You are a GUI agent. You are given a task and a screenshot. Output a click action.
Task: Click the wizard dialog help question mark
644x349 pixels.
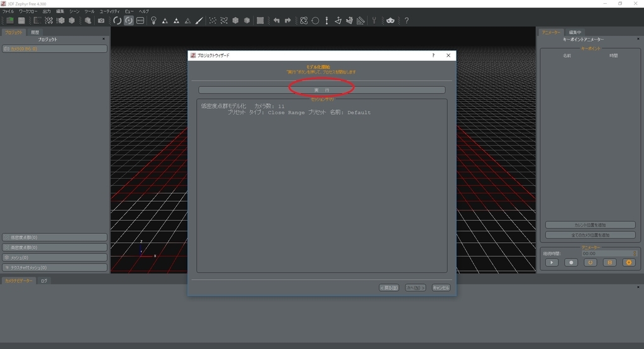433,55
